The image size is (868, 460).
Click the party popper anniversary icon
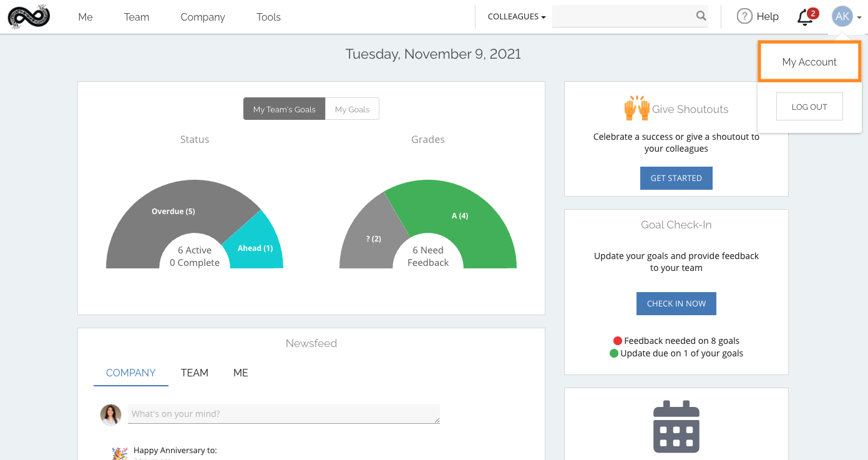(x=120, y=453)
